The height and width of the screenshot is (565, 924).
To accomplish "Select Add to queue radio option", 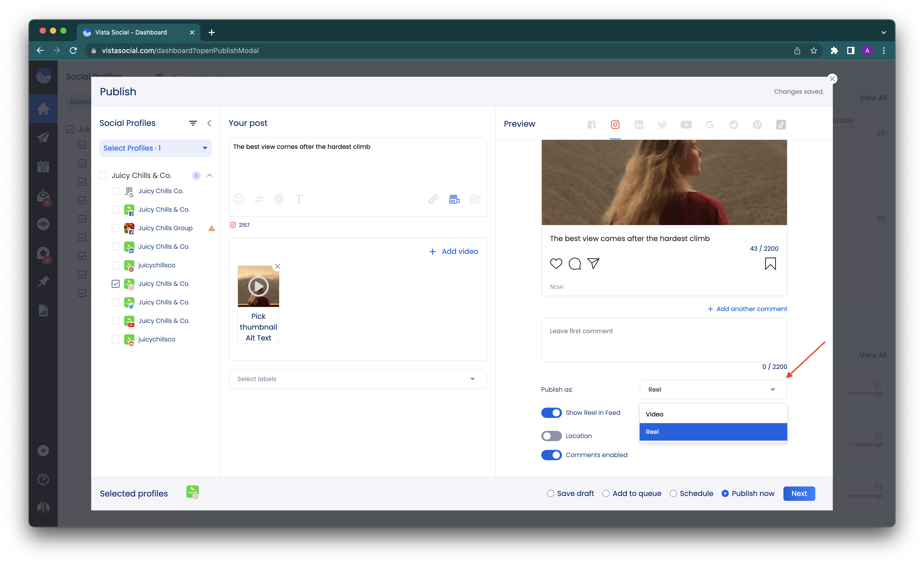I will (606, 494).
